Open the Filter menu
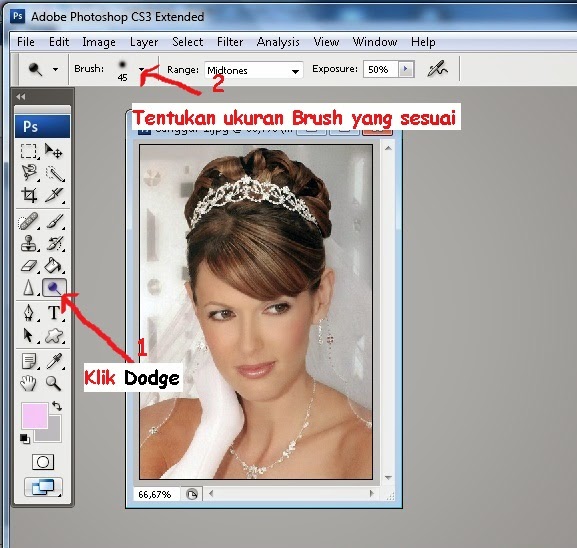This screenshot has width=577, height=548. coord(230,42)
